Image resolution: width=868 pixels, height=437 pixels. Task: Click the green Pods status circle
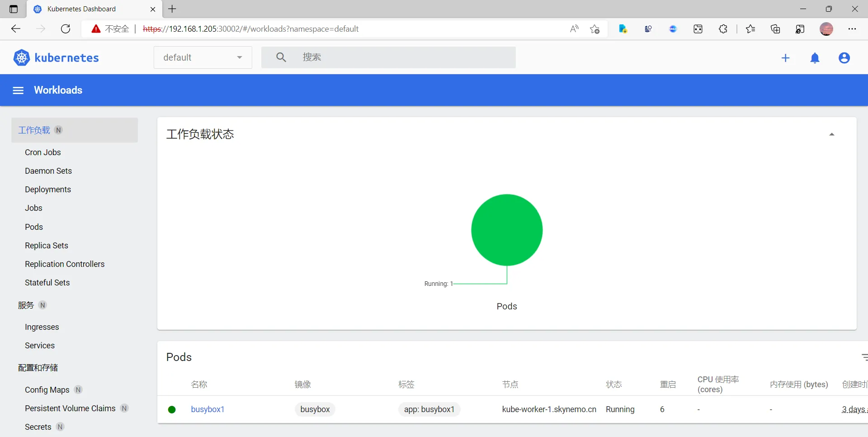click(507, 230)
